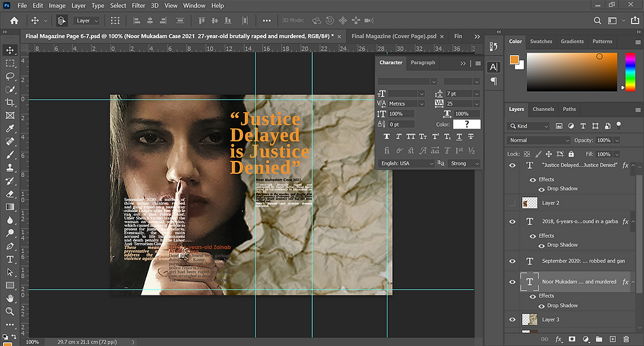644x346 pixels.
Task: Select the Hand tool
Action: click(x=10, y=298)
